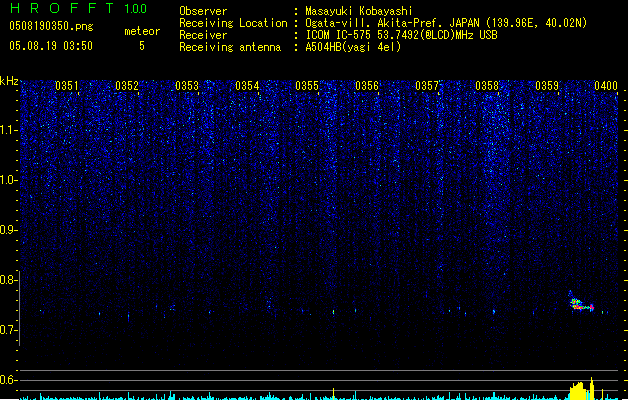Click the 0356 time marker
629x400 pixels.
(367, 86)
